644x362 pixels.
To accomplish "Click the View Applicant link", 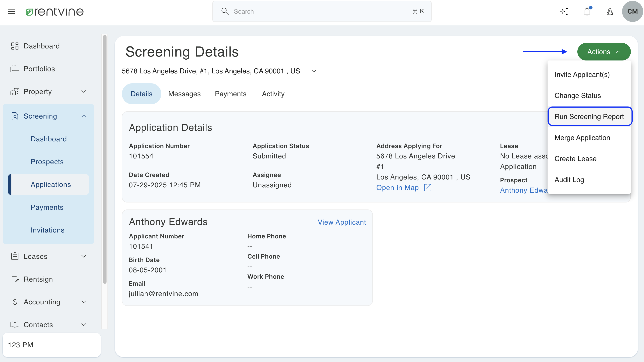I will (x=342, y=222).
